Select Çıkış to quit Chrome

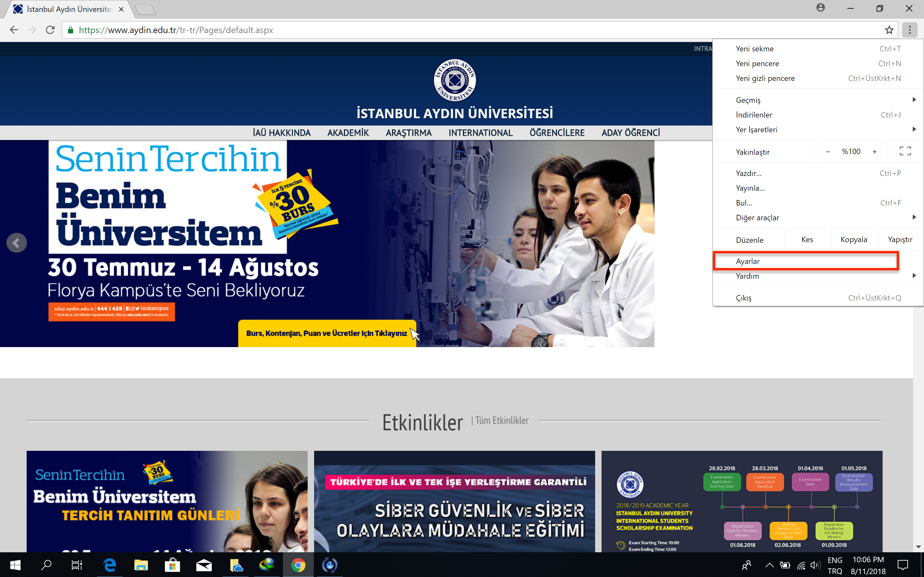[x=818, y=298]
